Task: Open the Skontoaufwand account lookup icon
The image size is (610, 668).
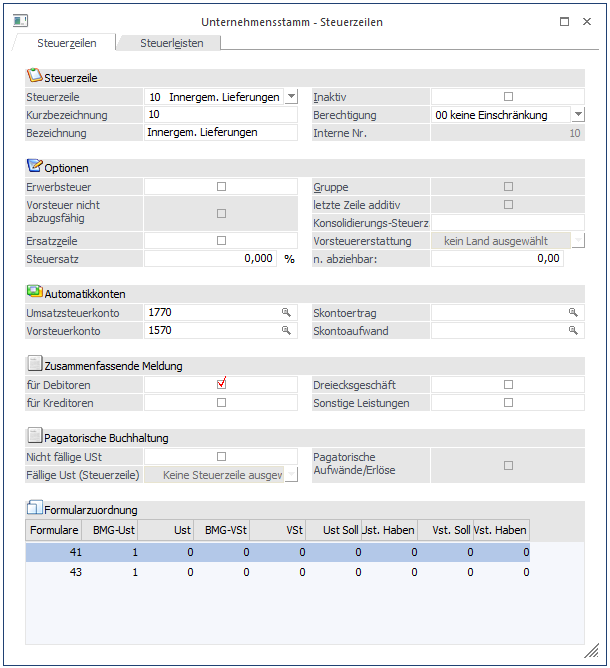Action: coord(573,331)
